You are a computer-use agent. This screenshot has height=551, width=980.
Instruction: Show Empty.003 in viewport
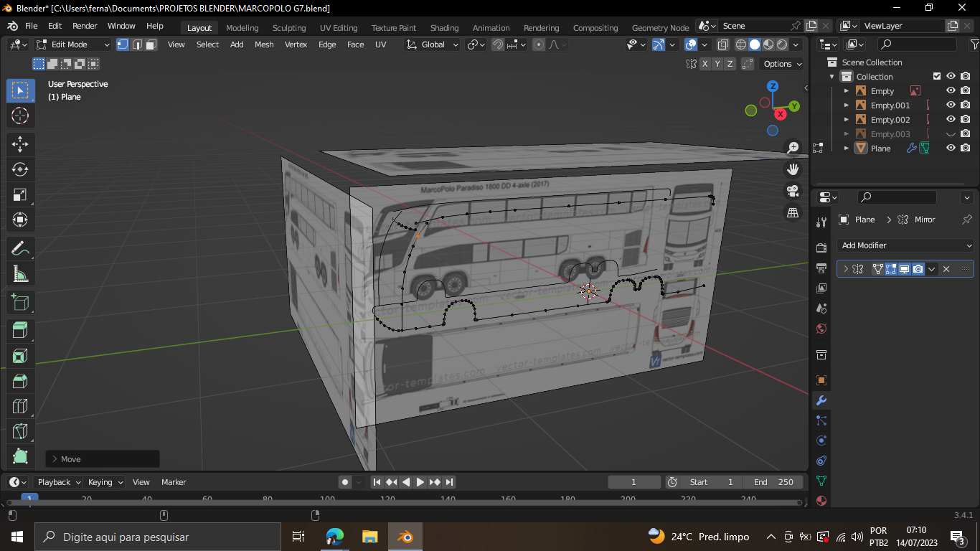pyautogui.click(x=951, y=134)
